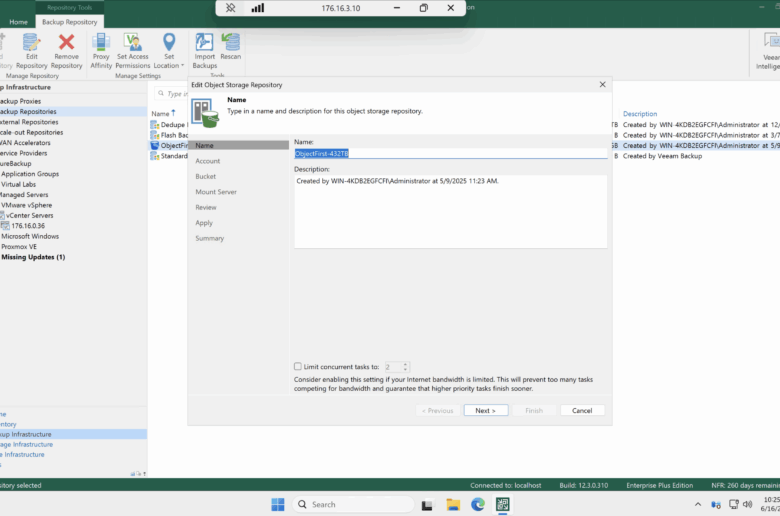Select VMware vSphere in the tree
Image resolution: width=780 pixels, height=516 pixels.
(x=26, y=205)
